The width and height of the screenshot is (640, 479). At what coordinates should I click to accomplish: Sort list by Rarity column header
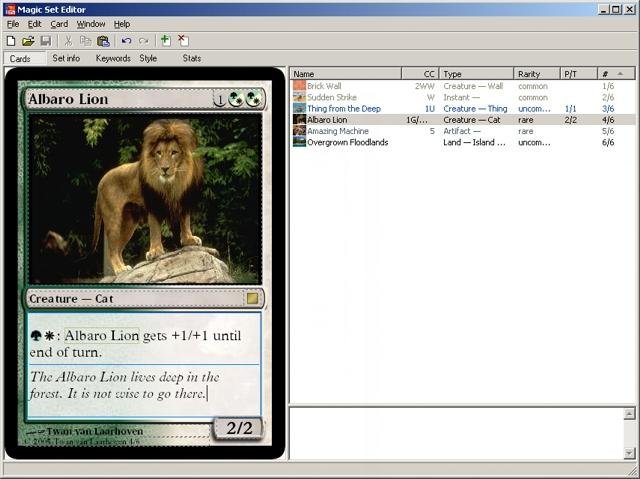coord(536,74)
